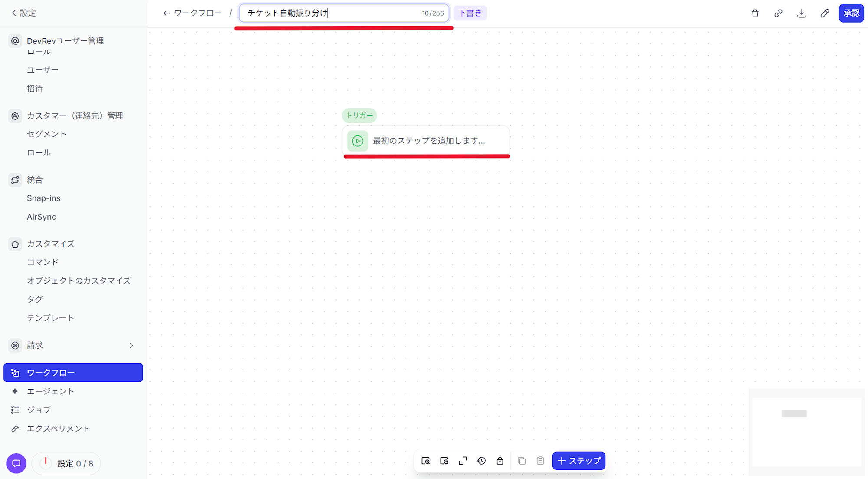Collapse settings with the 設定 back chevron
The image size is (868, 479).
coord(13,13)
